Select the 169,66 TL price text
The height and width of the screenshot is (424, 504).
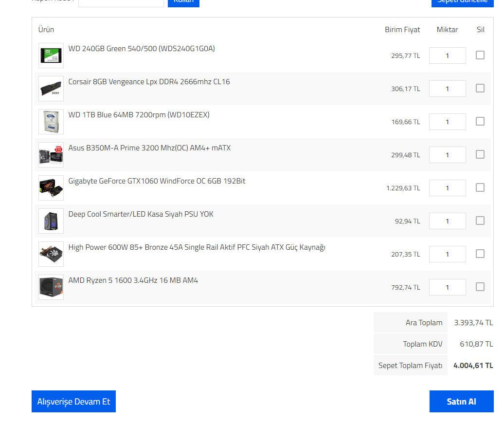[x=406, y=122]
